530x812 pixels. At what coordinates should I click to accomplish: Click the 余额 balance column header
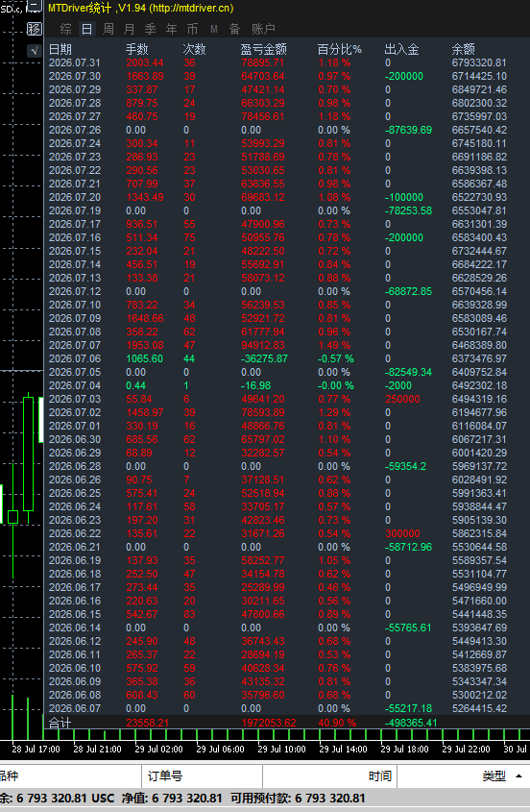(x=463, y=49)
